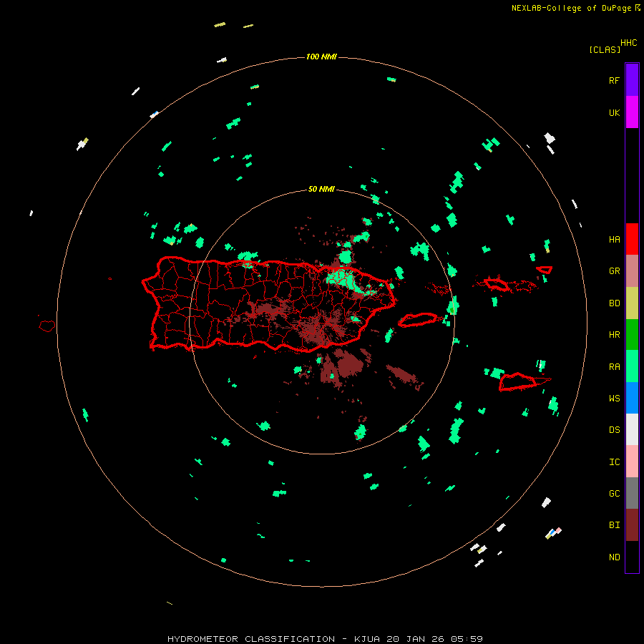Click the BI legend label
Image resolution: width=644 pixels, height=644 pixels.
(615, 525)
